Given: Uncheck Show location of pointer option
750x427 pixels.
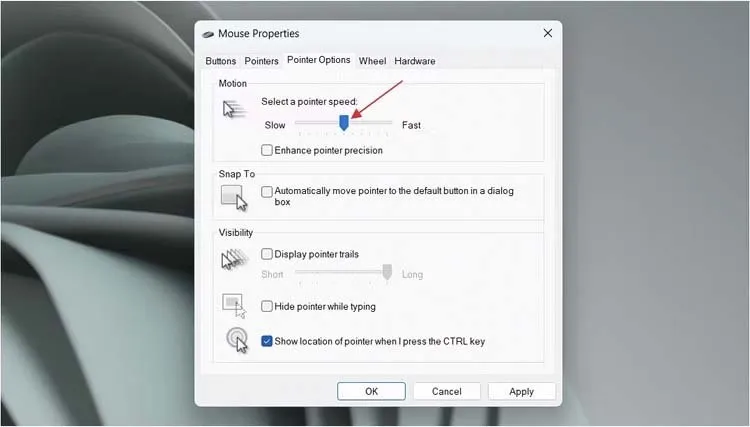Looking at the screenshot, I should coord(267,341).
